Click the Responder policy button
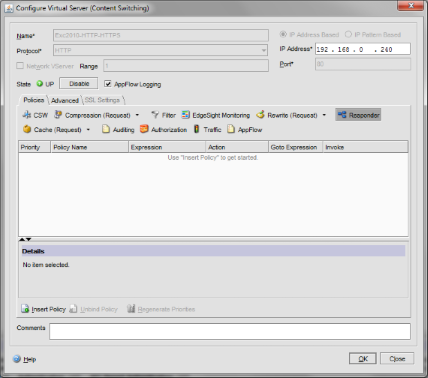The image size is (428, 378). tap(358, 115)
